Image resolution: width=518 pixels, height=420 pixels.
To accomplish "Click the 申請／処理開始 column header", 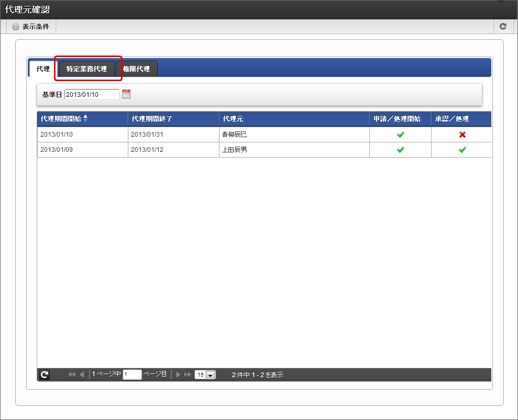I will [x=400, y=118].
